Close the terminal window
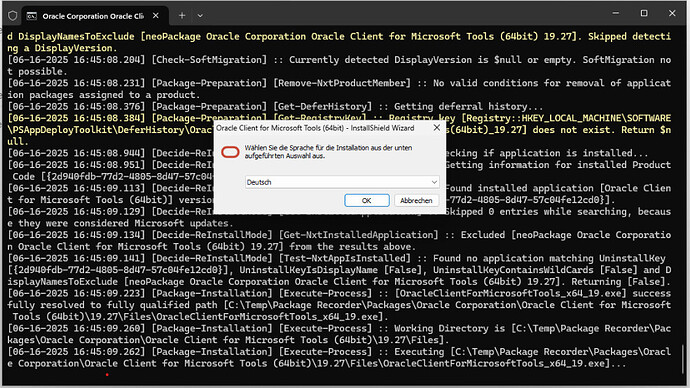 (x=672, y=13)
